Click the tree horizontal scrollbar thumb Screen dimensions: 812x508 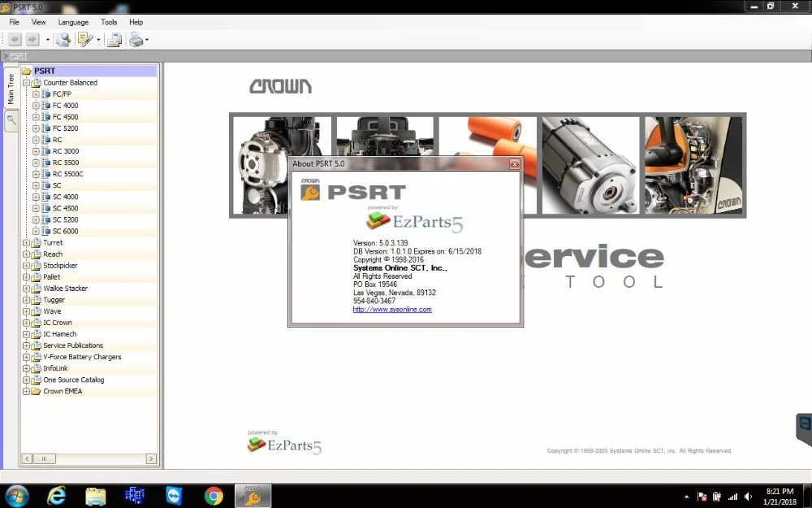click(x=44, y=458)
